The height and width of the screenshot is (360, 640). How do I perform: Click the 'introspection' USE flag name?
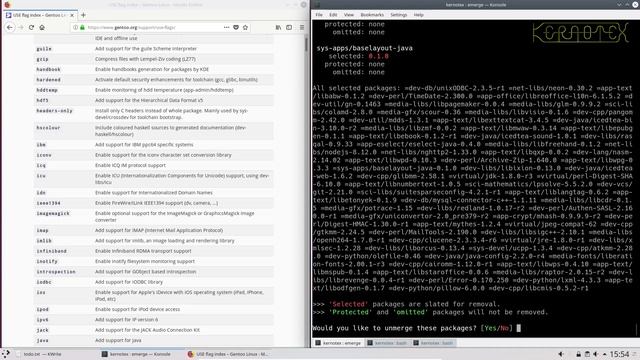pyautogui.click(x=56, y=272)
